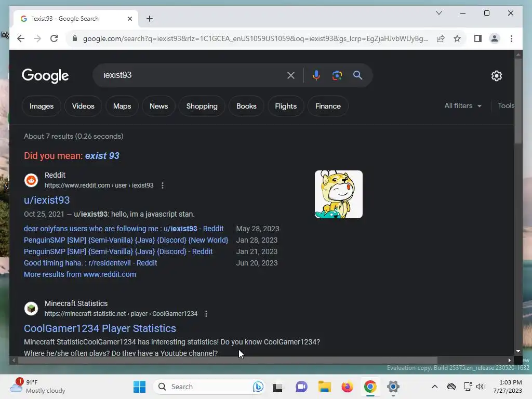The width and height of the screenshot is (532, 399).
Task: Click the scroll-down arrow on the page
Action: pyautogui.click(x=518, y=352)
